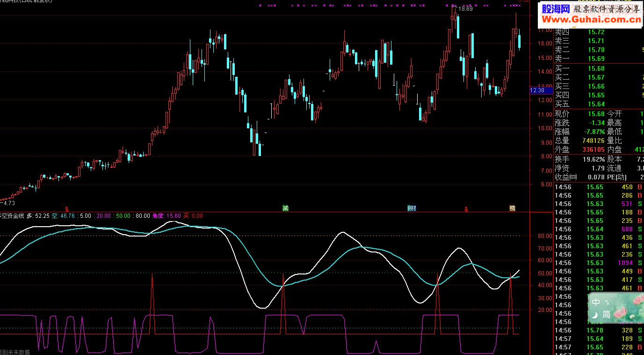Select the 卖二 15.70 order row
This screenshot has height=355, width=644.
[x=599, y=50]
